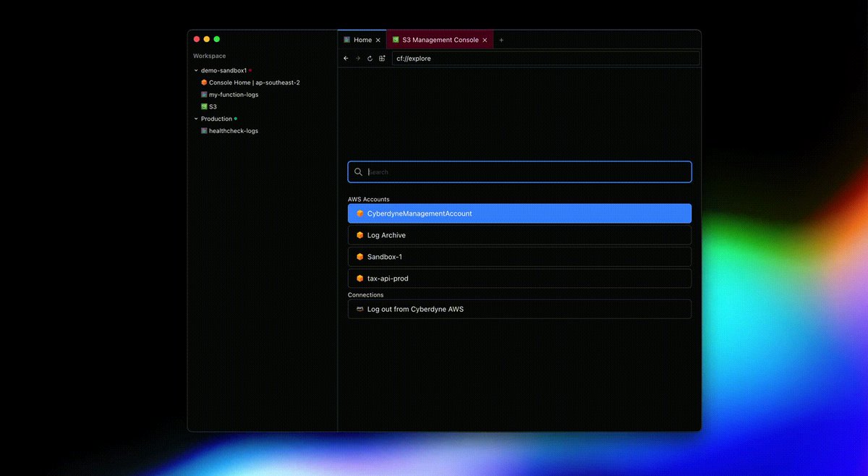Click the cf://explore address bar
868x476 pixels.
click(x=545, y=59)
